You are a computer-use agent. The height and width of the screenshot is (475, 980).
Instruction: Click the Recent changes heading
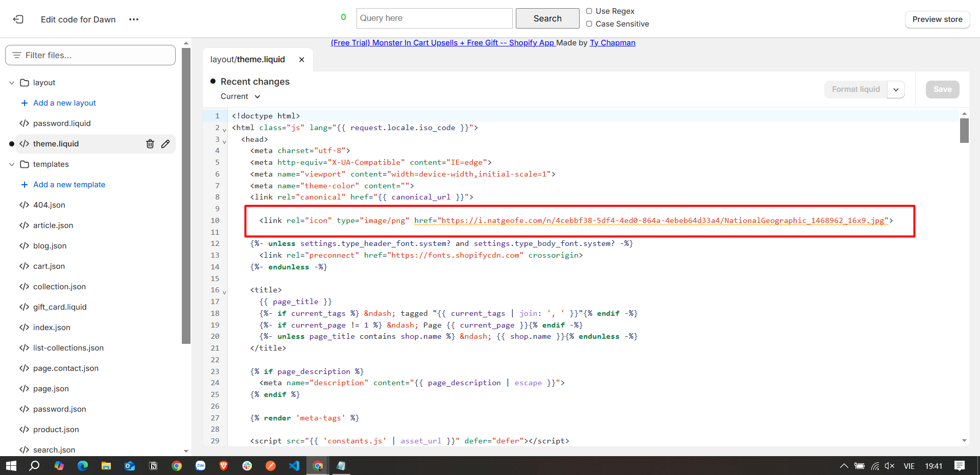[x=255, y=82]
